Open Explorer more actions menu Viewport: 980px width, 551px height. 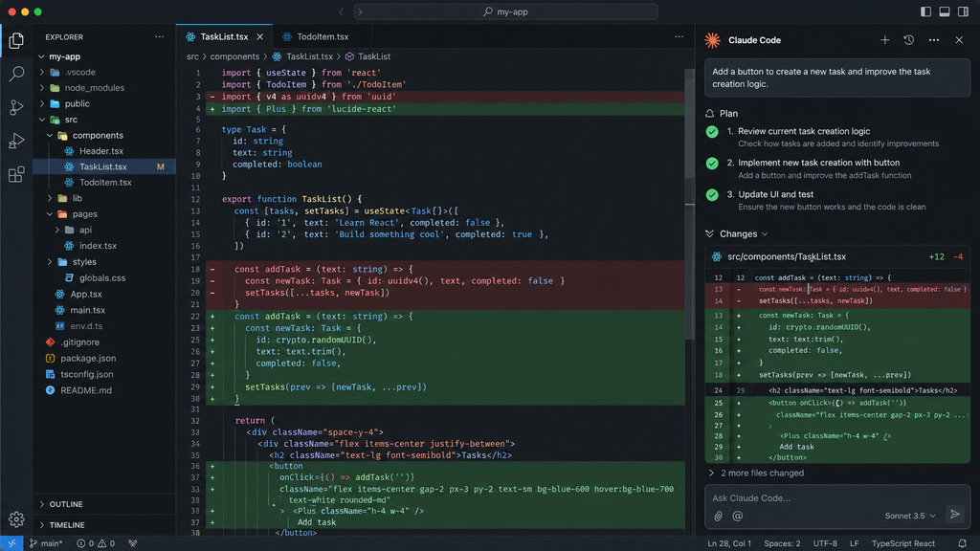(160, 37)
